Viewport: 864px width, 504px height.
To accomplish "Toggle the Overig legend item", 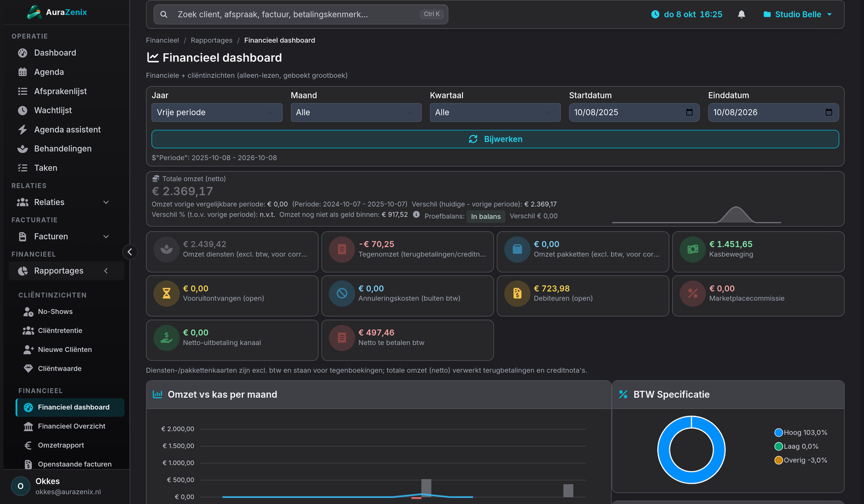I will [x=801, y=460].
